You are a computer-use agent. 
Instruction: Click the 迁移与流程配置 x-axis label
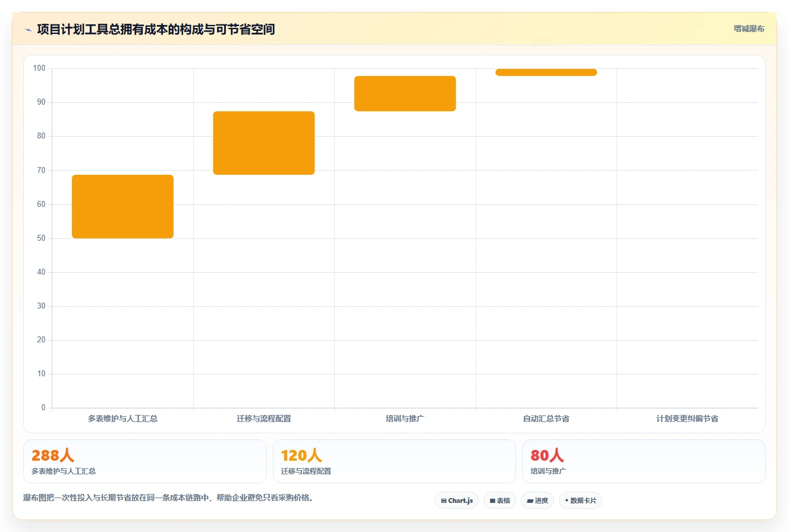click(x=264, y=418)
